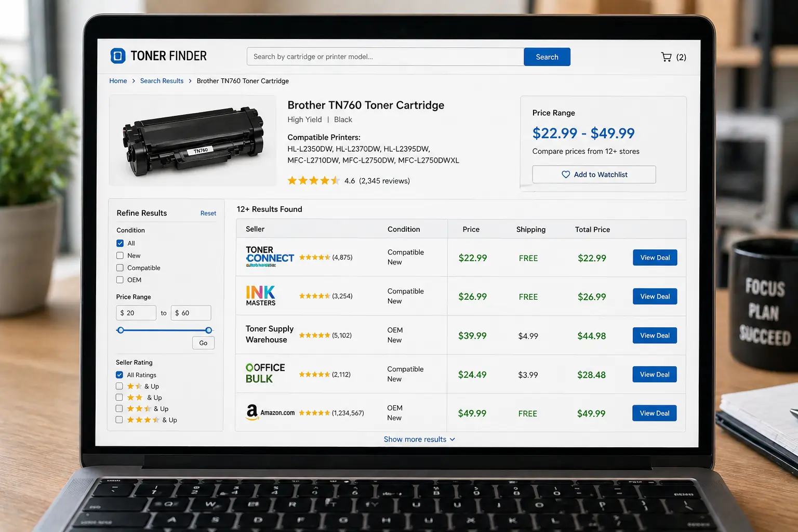The width and height of the screenshot is (798, 532).
Task: Open the shopping cart icon
Action: 666,57
